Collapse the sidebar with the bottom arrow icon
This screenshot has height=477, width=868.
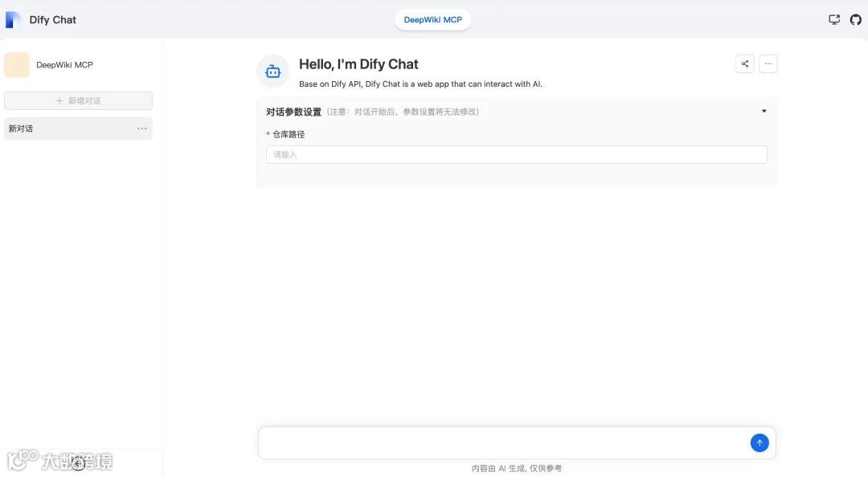79,463
